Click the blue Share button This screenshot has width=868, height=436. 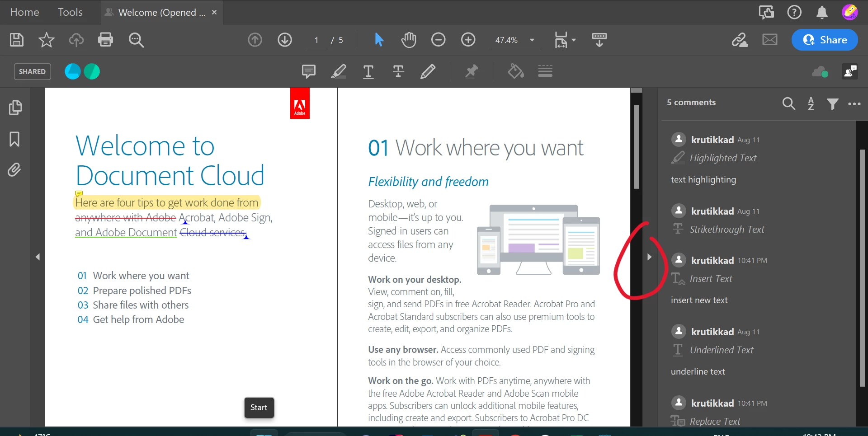825,40
